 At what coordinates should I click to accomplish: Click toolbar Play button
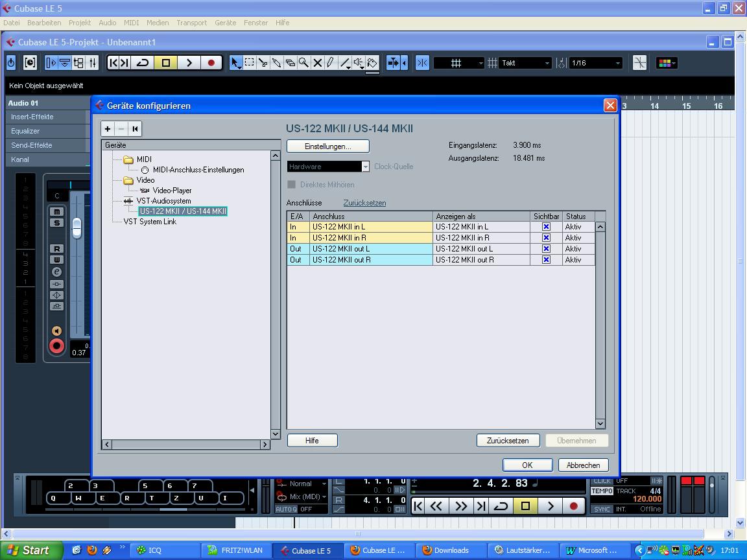(189, 63)
